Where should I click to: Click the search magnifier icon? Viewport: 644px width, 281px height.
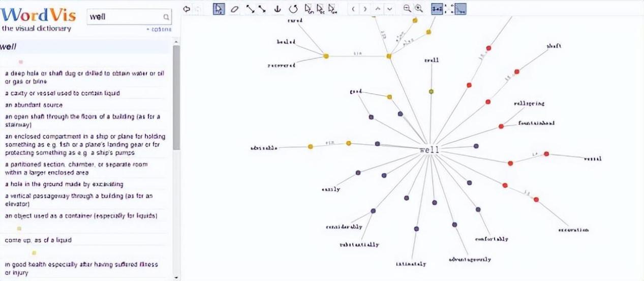coord(166,17)
